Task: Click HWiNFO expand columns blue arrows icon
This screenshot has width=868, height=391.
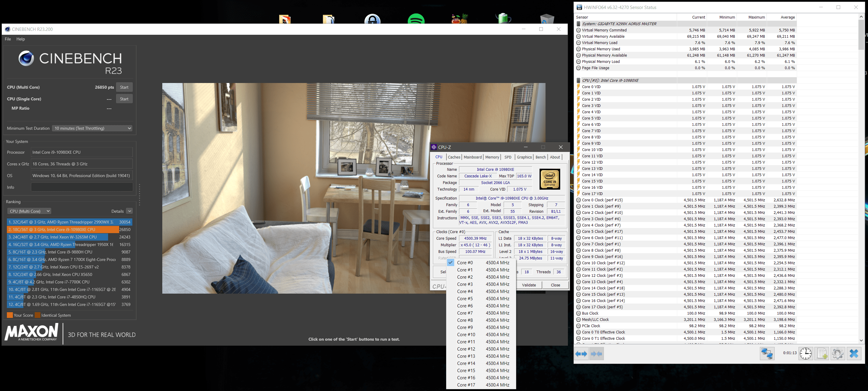Action: [x=581, y=354]
